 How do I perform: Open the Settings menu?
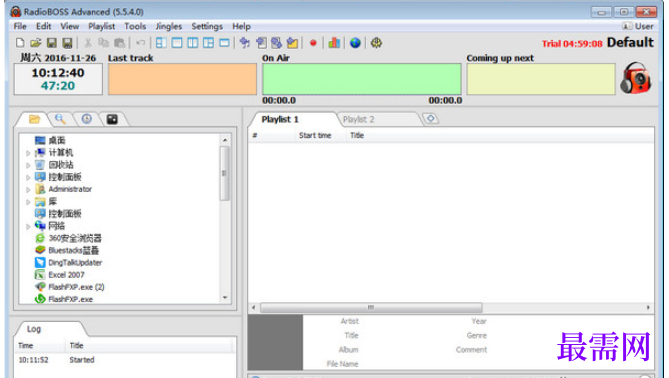207,26
